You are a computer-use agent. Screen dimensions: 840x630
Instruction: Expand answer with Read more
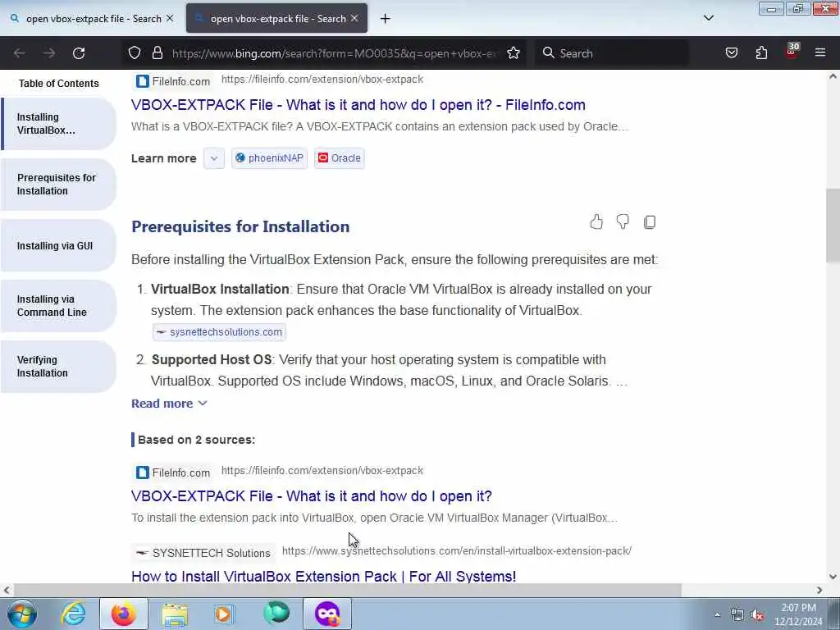click(x=169, y=404)
